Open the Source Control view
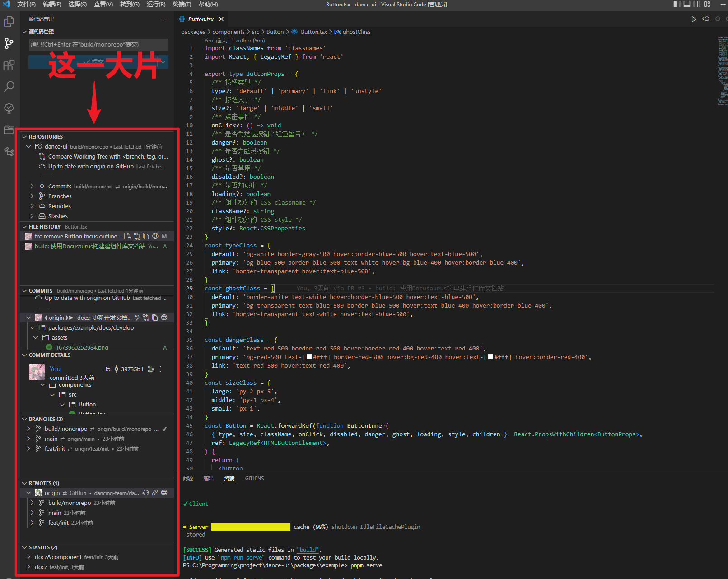The width and height of the screenshot is (728, 579). (9, 42)
